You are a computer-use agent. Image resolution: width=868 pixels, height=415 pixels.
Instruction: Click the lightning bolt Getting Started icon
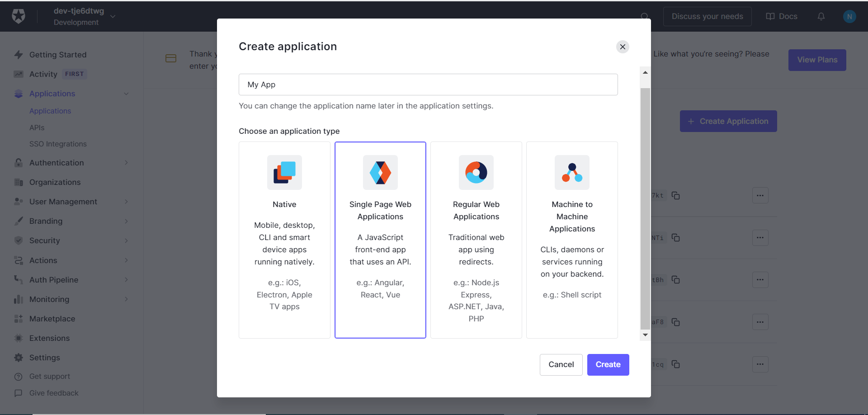click(19, 55)
